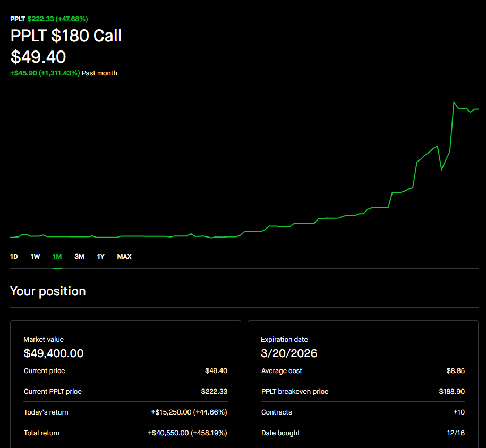Click the $49.40 option price heading

(38, 57)
